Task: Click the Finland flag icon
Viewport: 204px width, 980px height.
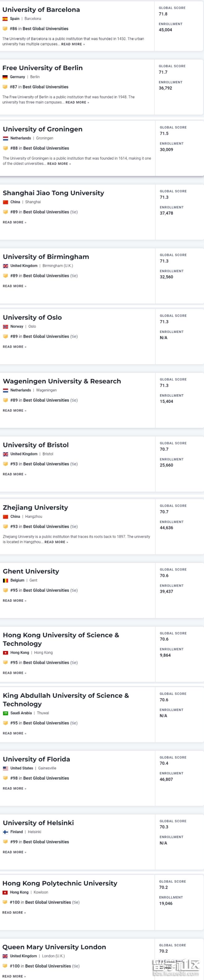Action: point(5,832)
